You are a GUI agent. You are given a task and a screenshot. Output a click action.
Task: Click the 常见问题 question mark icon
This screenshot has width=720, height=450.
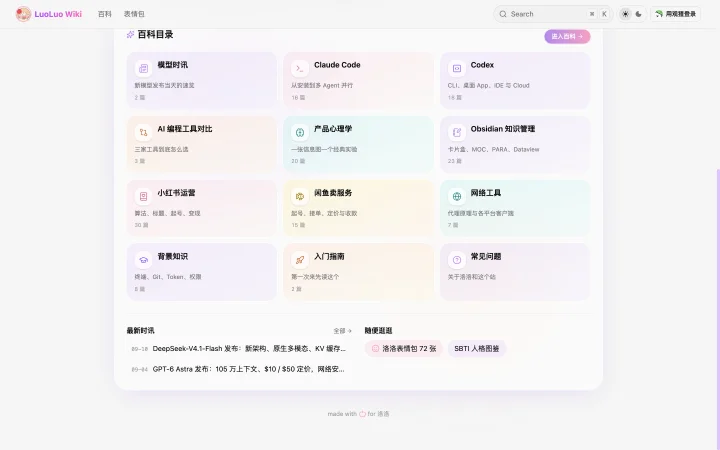pyautogui.click(x=456, y=260)
